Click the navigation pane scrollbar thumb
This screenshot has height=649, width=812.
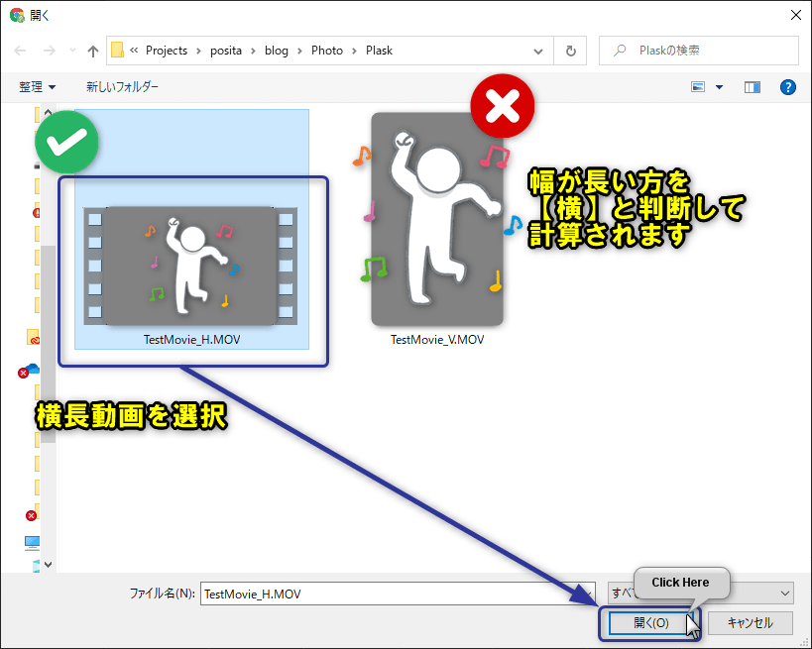[x=49, y=344]
